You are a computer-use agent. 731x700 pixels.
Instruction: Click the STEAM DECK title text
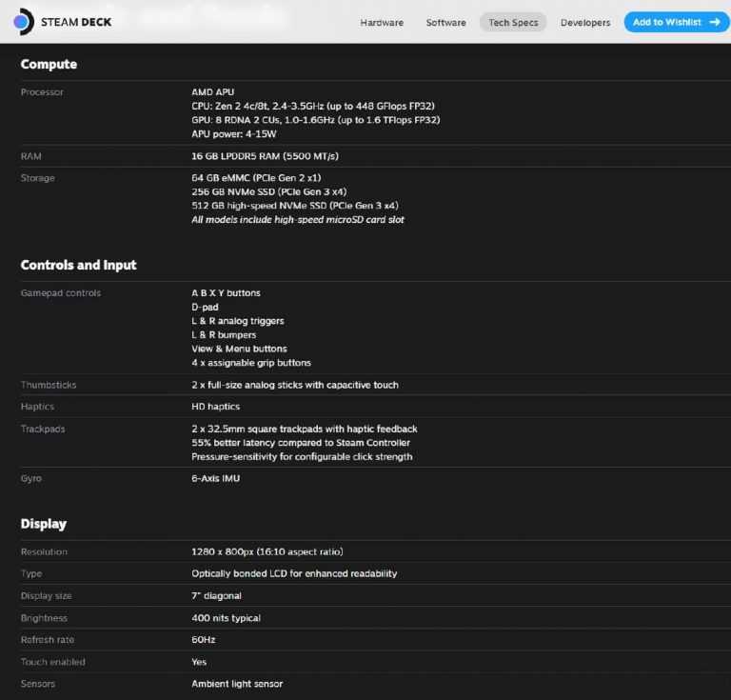(x=76, y=22)
